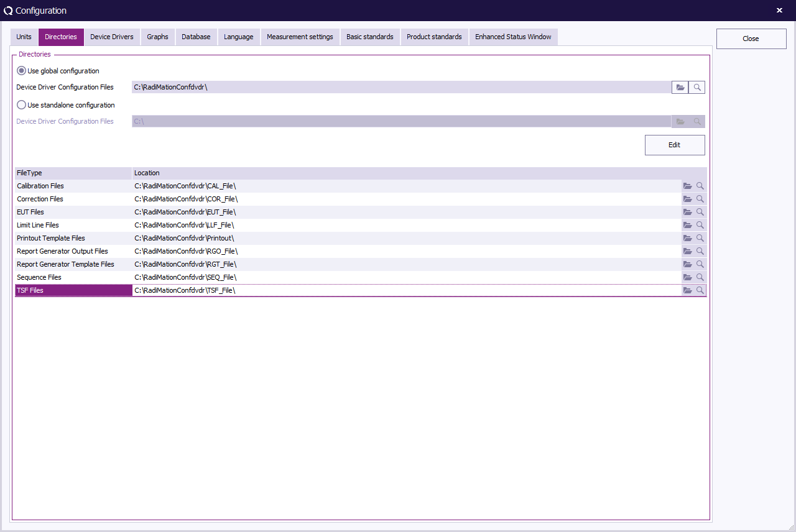Click the magnifier icon for Calibration Files
796x532 pixels.
(x=700, y=186)
